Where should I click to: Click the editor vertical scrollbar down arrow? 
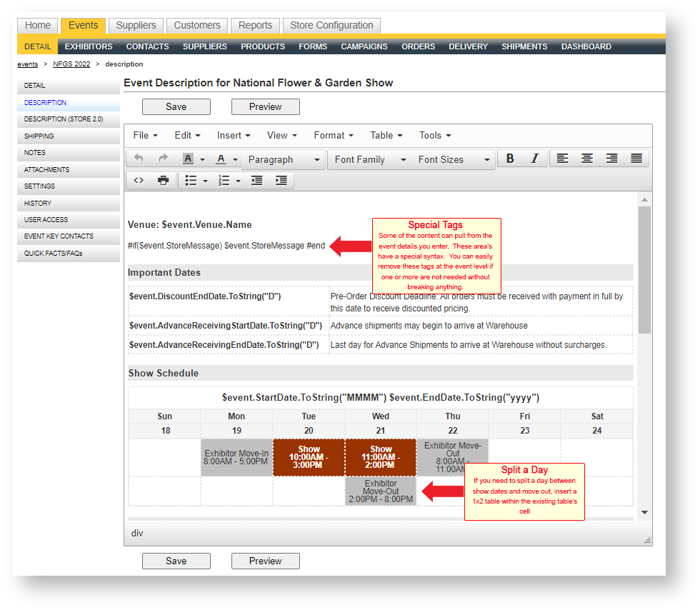coord(644,512)
